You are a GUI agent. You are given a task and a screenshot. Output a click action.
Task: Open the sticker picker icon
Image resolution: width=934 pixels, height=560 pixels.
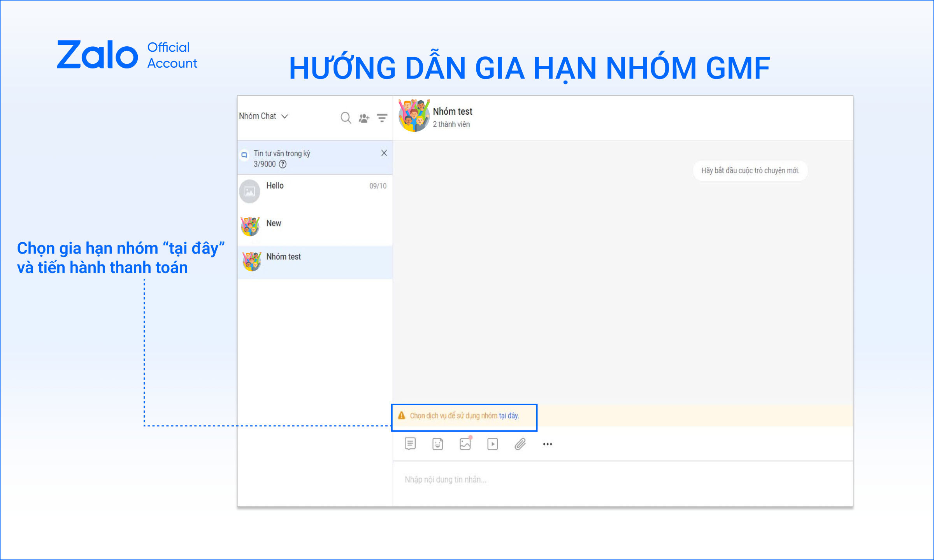[x=437, y=444]
